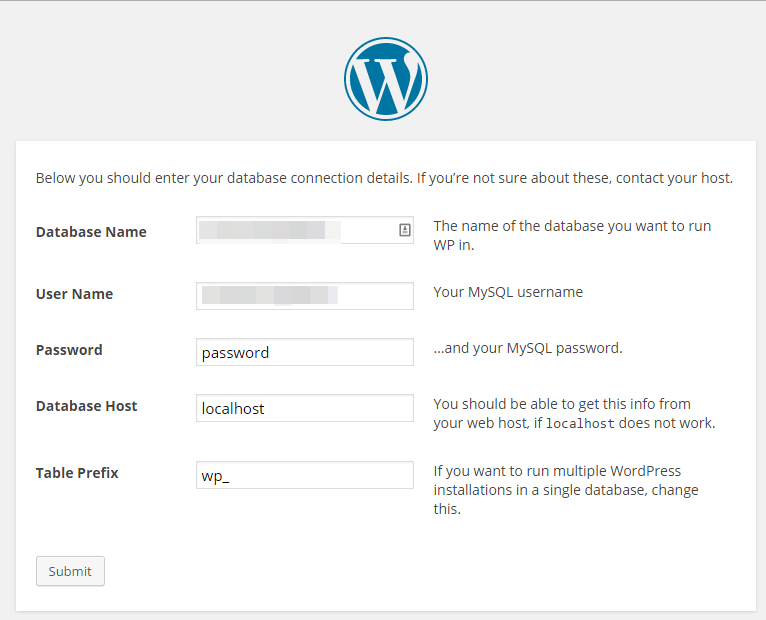Focus the Database Name input field
Viewport: 766px width, 620px height.
pyautogui.click(x=295, y=231)
